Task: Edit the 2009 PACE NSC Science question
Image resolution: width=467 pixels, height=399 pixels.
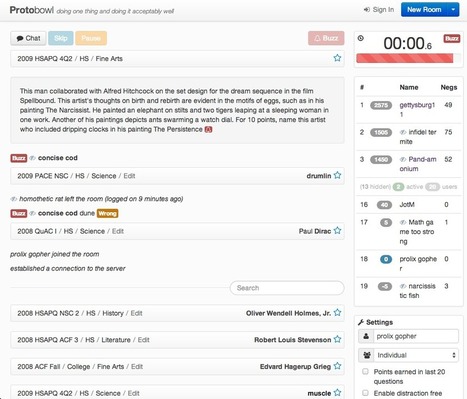Action: point(129,176)
